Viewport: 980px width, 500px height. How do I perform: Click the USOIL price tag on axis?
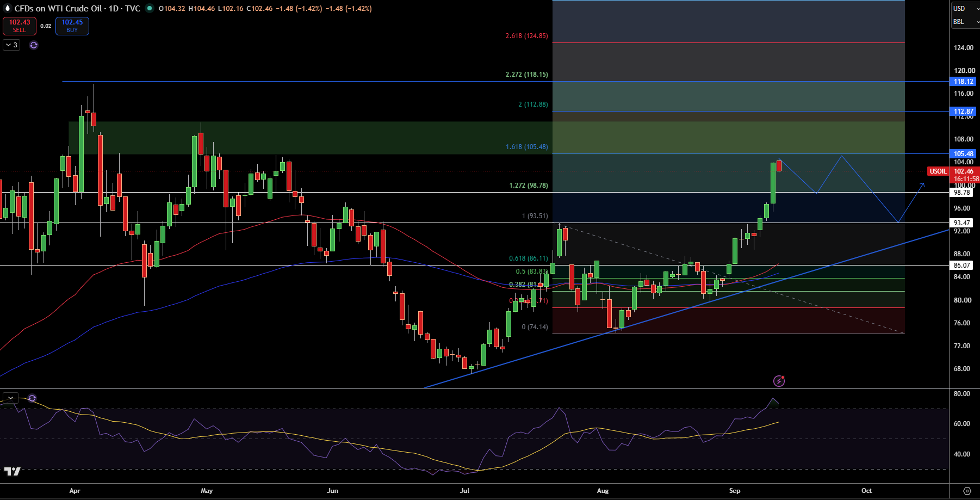938,171
